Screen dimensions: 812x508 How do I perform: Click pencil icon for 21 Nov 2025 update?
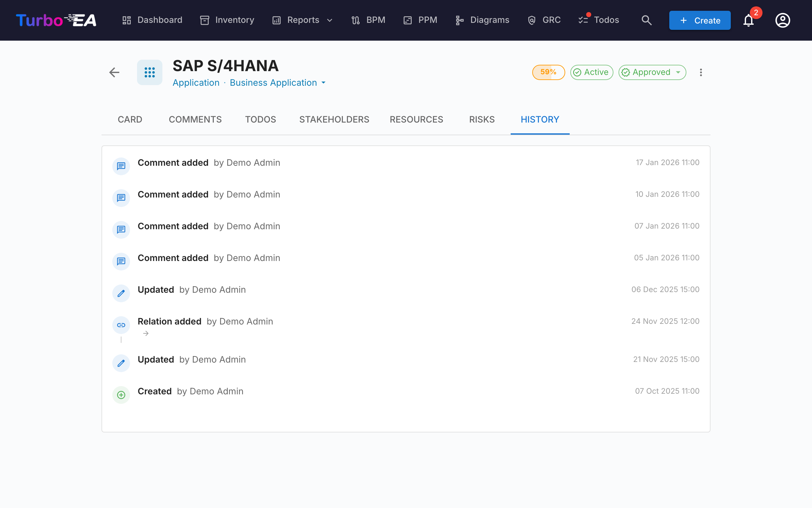121,363
